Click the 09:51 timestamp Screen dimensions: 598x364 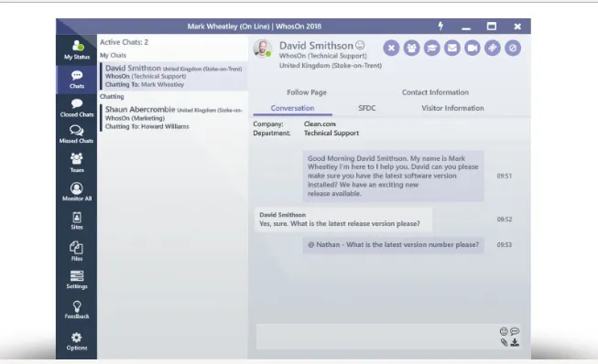[x=505, y=176]
